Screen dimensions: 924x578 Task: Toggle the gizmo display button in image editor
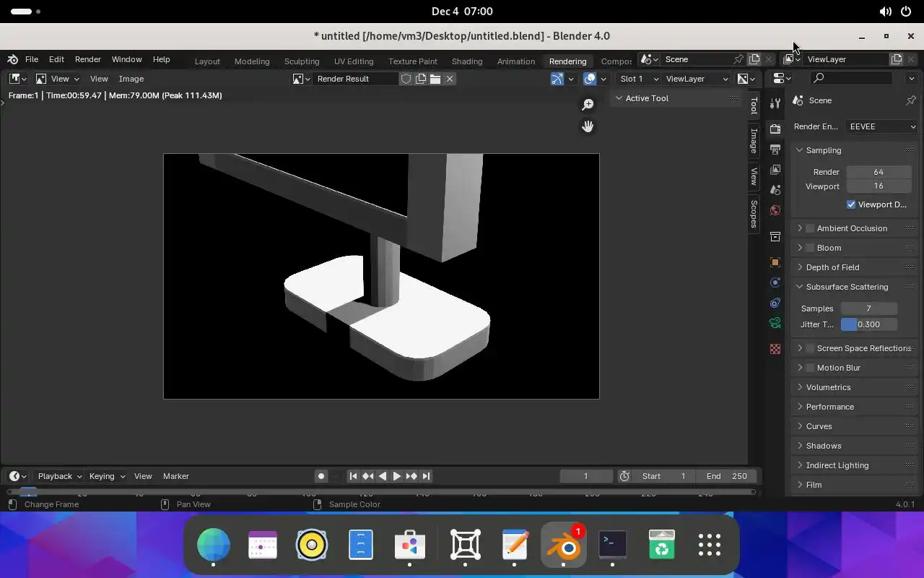[x=557, y=79]
